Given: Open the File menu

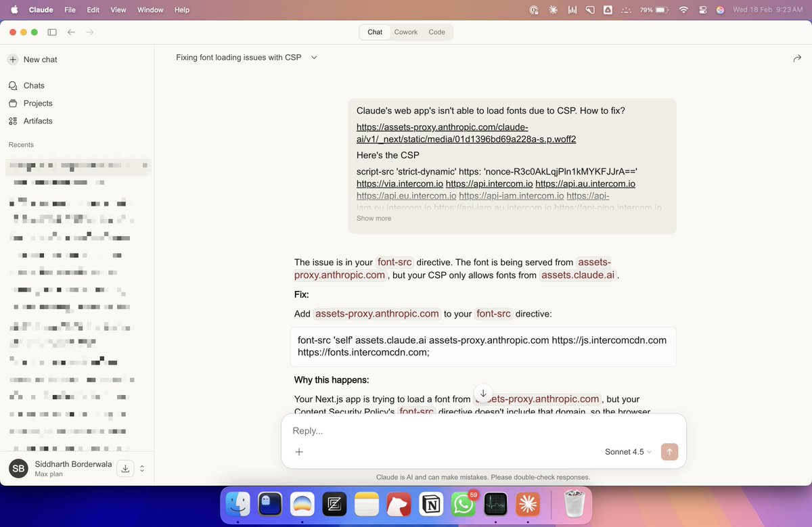Looking at the screenshot, I should coord(70,10).
